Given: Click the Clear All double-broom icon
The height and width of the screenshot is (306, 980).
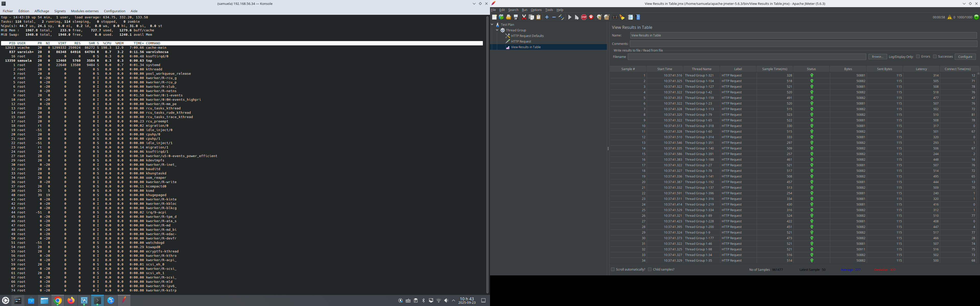Looking at the screenshot, I should 606,17.
